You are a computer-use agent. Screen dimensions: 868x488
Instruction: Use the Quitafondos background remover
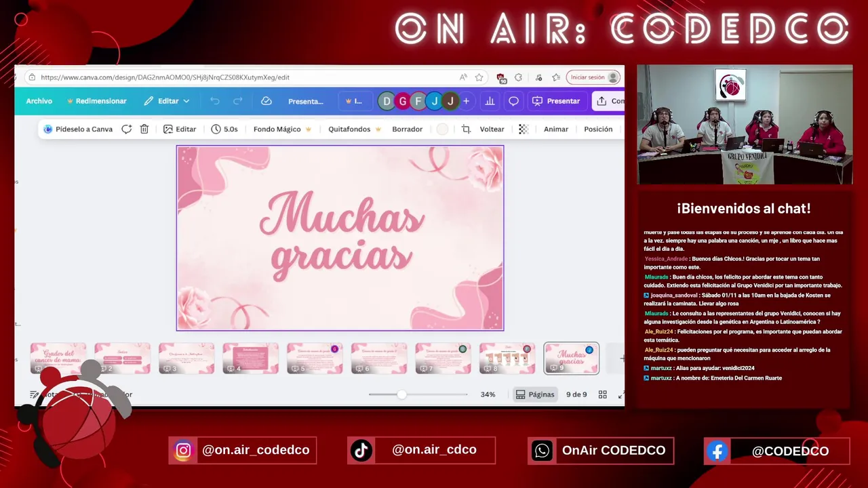point(354,129)
